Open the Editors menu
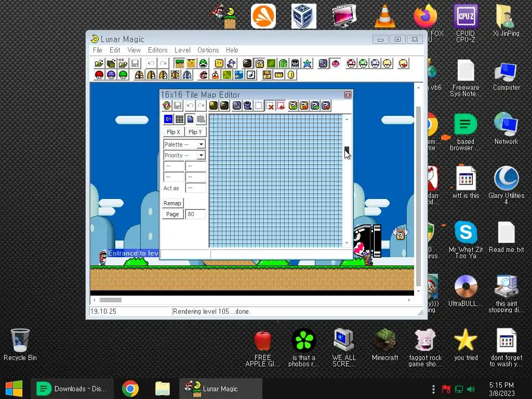The image size is (532, 399). click(x=158, y=50)
